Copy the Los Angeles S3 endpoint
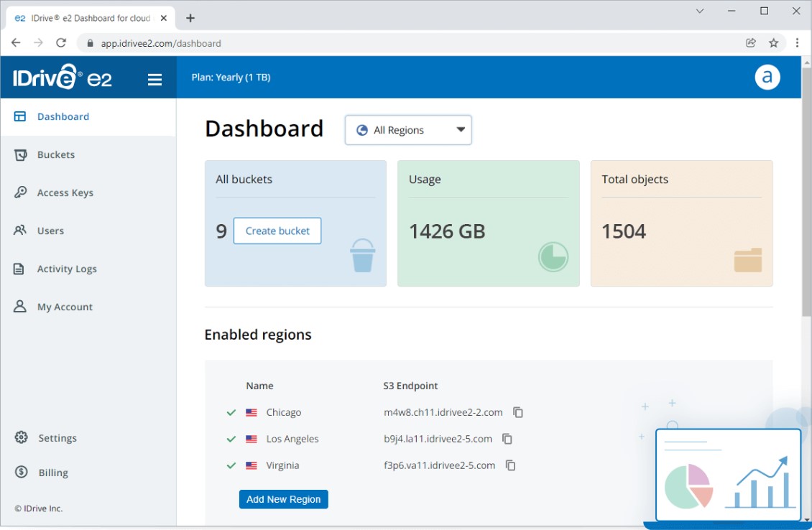The width and height of the screenshot is (812, 530). pyautogui.click(x=507, y=439)
